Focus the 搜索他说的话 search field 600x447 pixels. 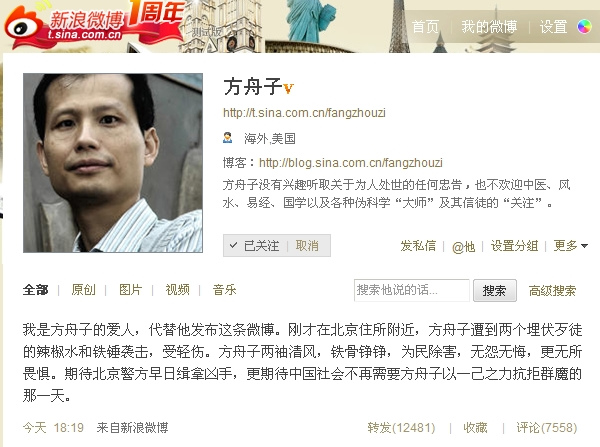412,290
